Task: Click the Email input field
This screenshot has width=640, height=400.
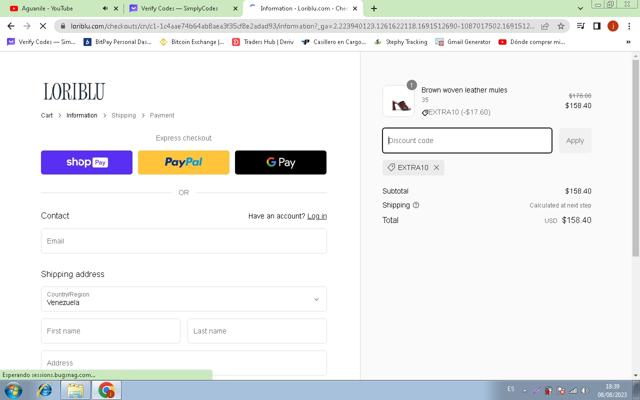Action: pos(184,241)
